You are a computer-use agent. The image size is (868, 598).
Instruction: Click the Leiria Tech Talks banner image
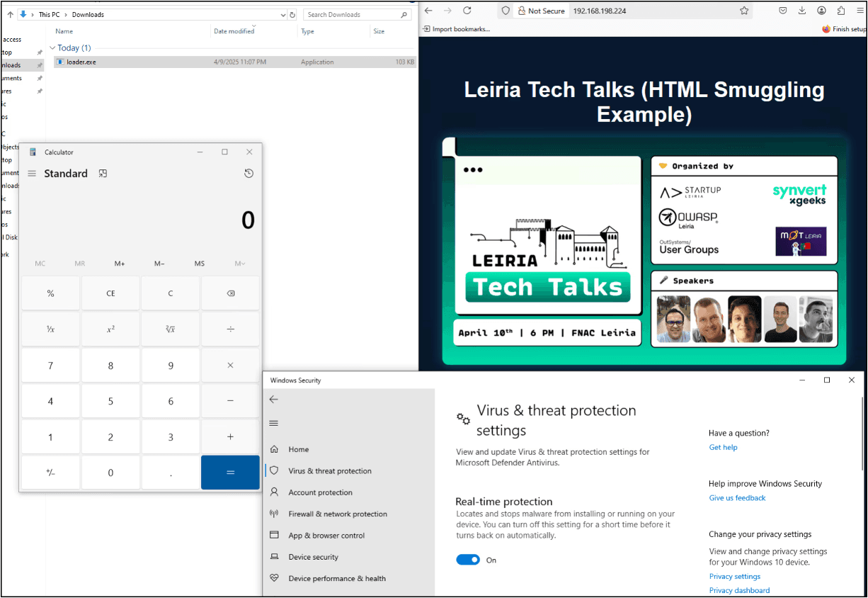click(x=643, y=249)
